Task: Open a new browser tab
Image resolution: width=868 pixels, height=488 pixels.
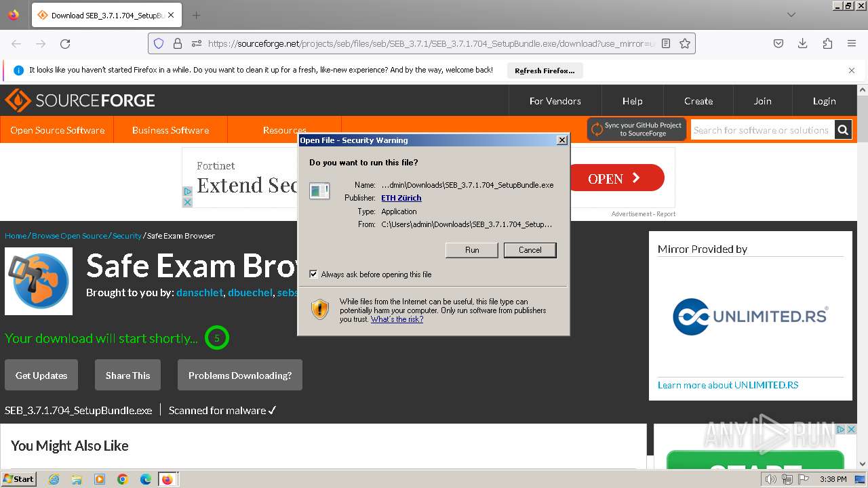Action: [196, 15]
